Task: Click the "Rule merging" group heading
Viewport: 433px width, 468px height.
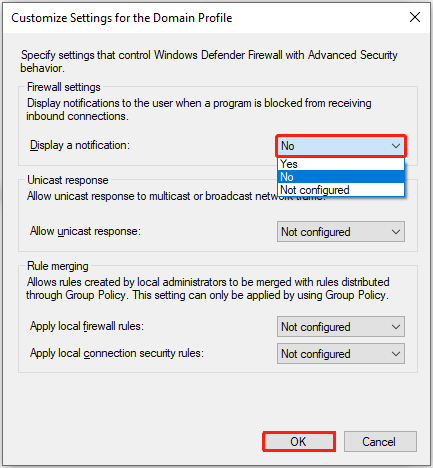Action: pos(58,266)
